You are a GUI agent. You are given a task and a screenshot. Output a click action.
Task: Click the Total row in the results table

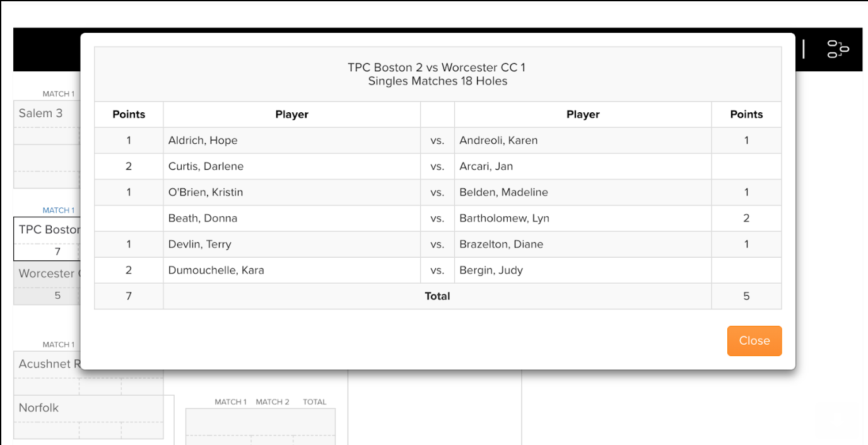[x=437, y=296]
